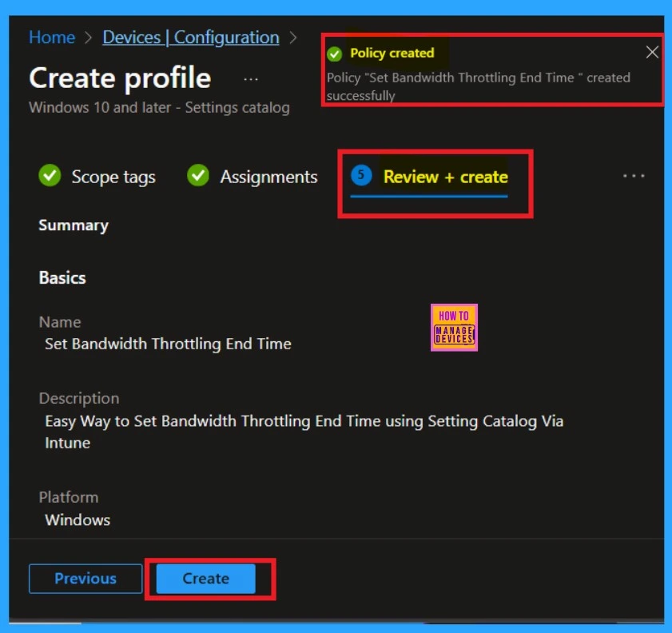Click the green success icon in notification

click(334, 54)
